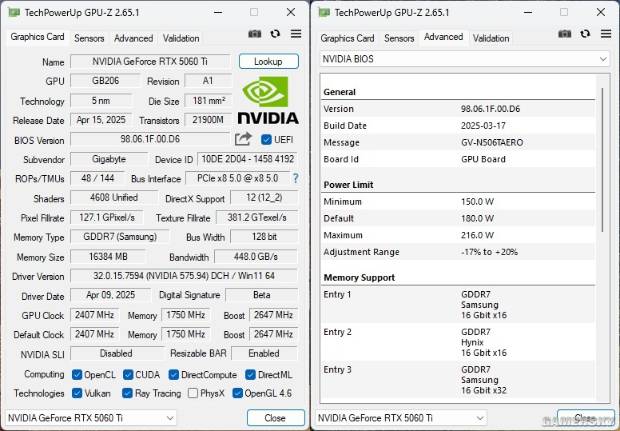Toggle the PhysX checkbox

click(193, 393)
